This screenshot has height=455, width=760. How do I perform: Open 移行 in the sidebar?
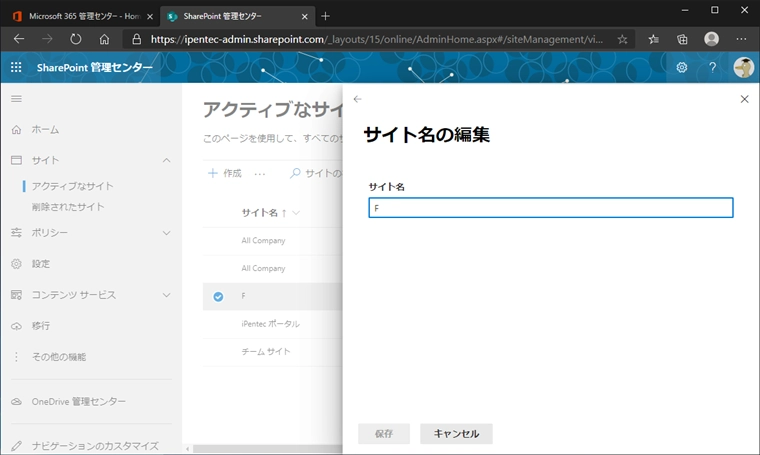coord(41,326)
